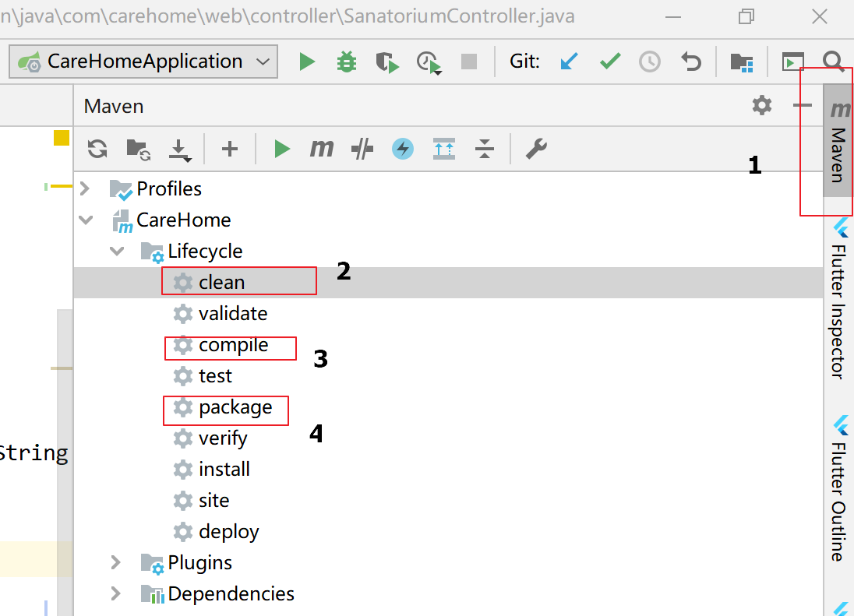This screenshot has height=616, width=854.
Task: Click the yellow warning marker in editor gutter
Action: [62, 138]
